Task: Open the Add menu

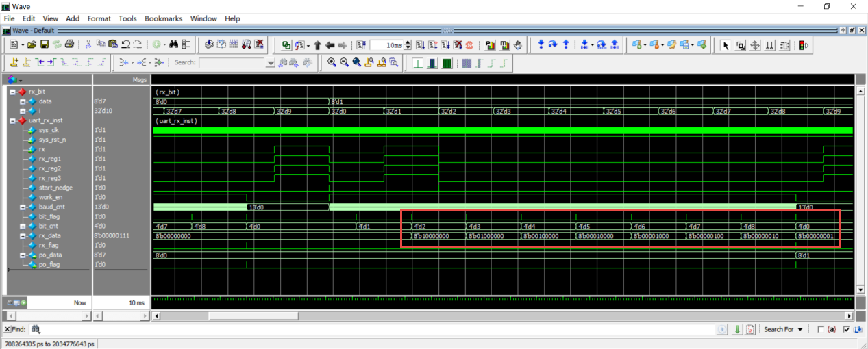Action: point(73,18)
